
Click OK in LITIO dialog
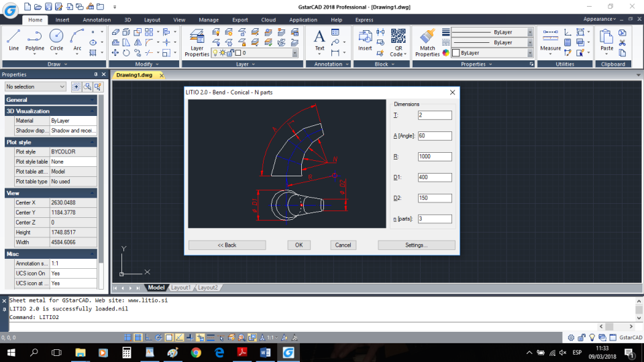point(299,245)
